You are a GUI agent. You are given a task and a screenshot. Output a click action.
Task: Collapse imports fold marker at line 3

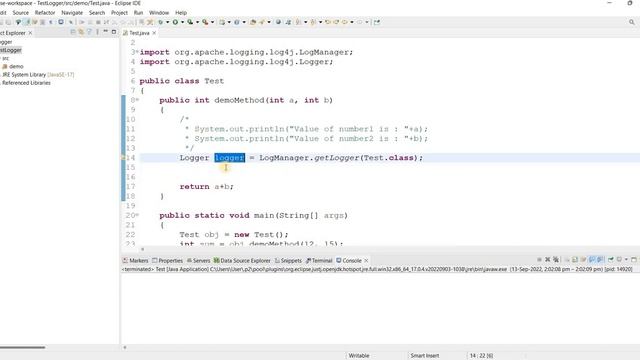tap(137, 51)
